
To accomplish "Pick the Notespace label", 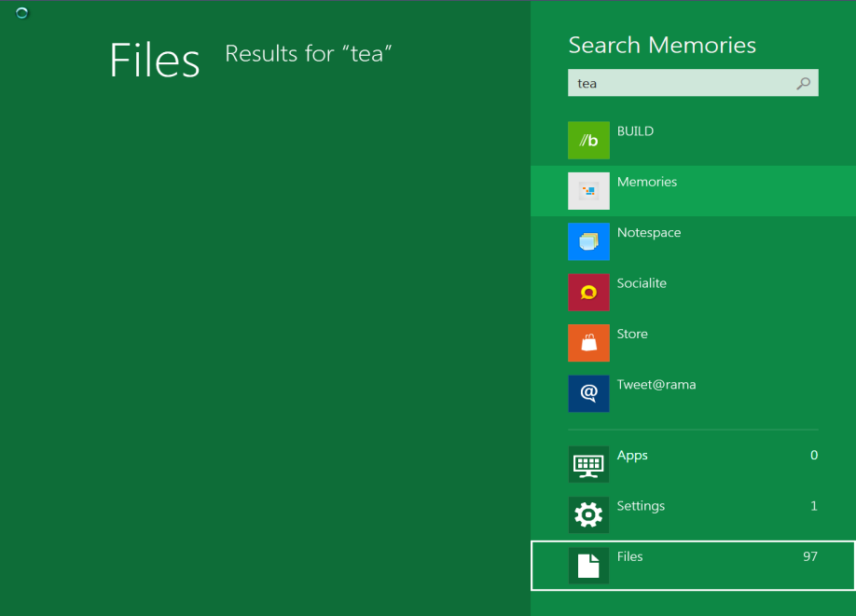I will click(649, 233).
